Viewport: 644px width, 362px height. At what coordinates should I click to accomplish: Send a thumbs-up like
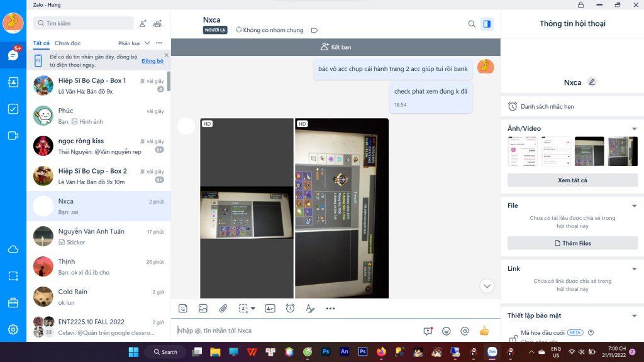pos(484,331)
